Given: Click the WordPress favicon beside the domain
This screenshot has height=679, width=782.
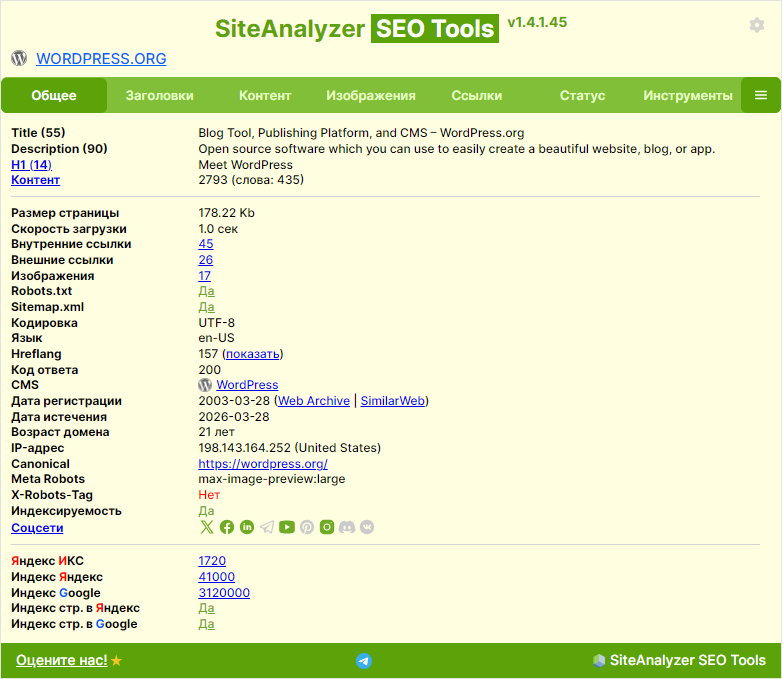Looking at the screenshot, I should [19, 58].
